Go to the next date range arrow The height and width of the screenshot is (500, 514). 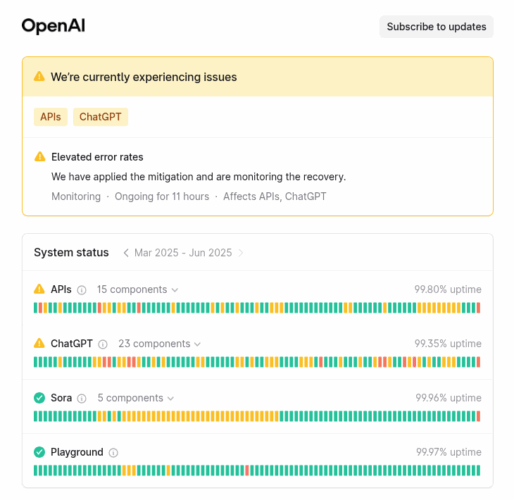[241, 253]
